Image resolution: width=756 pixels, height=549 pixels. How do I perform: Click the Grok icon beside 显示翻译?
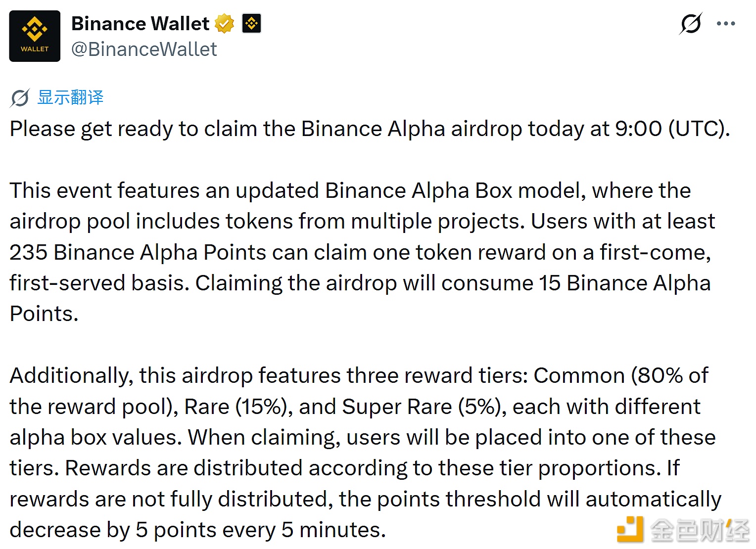point(20,98)
